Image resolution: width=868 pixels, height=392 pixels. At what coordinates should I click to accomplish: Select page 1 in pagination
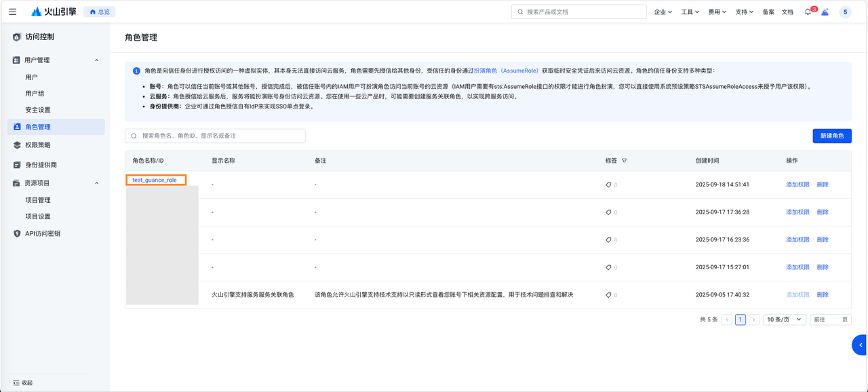pyautogui.click(x=741, y=319)
